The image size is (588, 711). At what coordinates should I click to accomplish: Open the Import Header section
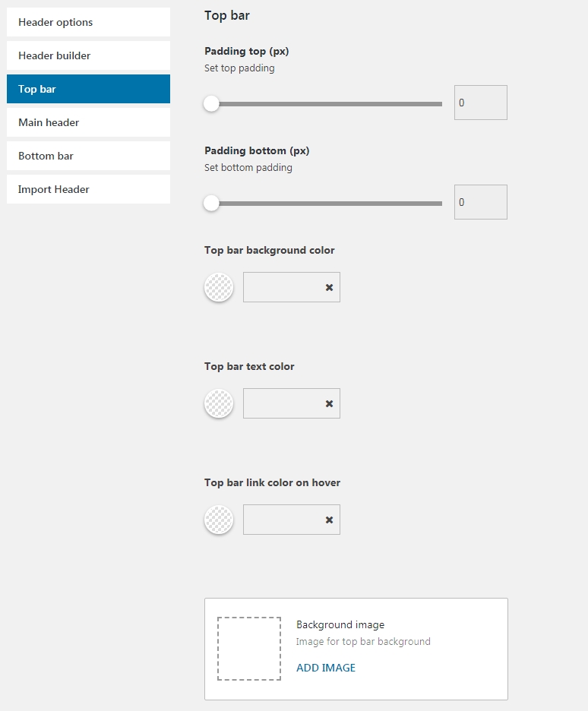88,189
